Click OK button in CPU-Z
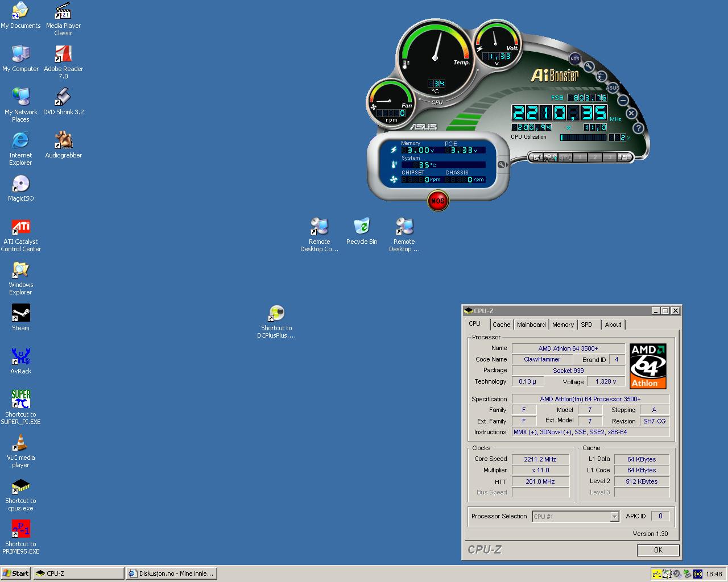Viewport: 728px width, 582px height. (x=658, y=550)
